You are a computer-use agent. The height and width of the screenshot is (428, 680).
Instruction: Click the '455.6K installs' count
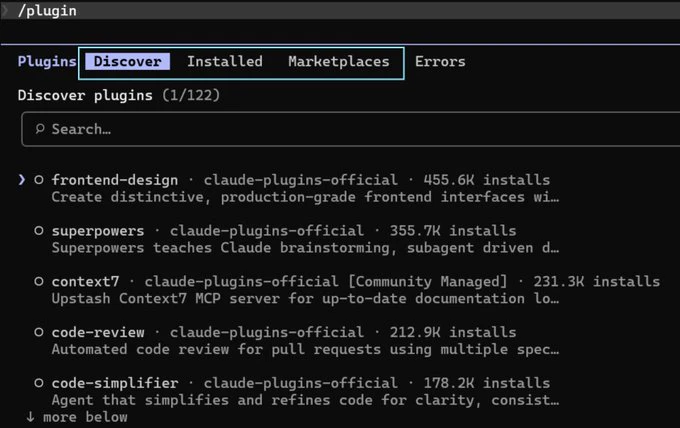487,180
